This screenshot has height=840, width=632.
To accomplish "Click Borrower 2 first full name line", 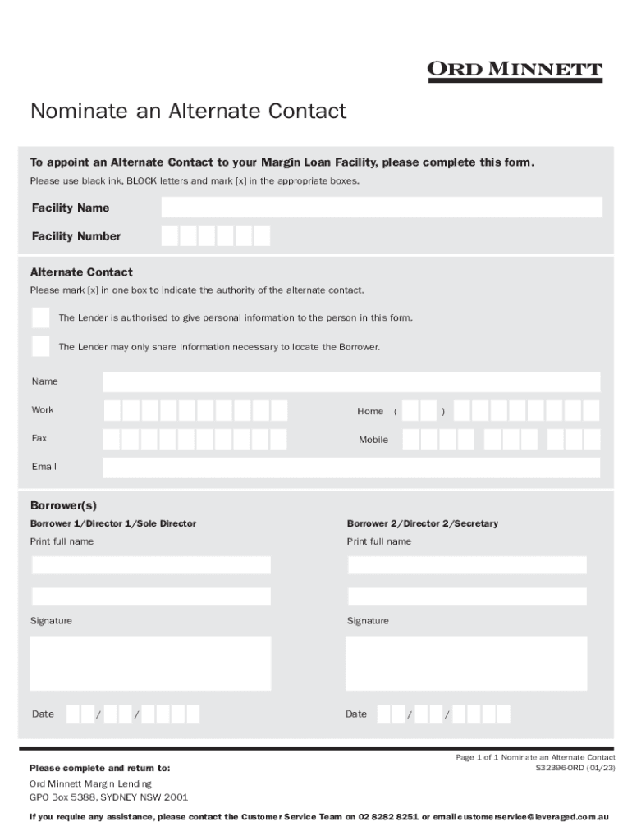I will click(x=467, y=565).
